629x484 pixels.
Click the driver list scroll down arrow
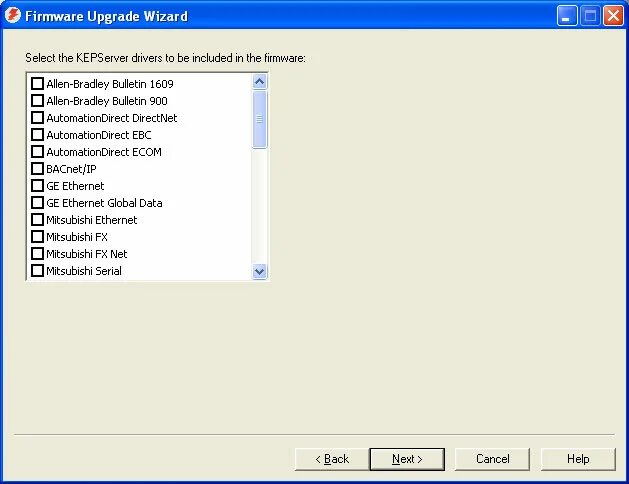(x=260, y=271)
